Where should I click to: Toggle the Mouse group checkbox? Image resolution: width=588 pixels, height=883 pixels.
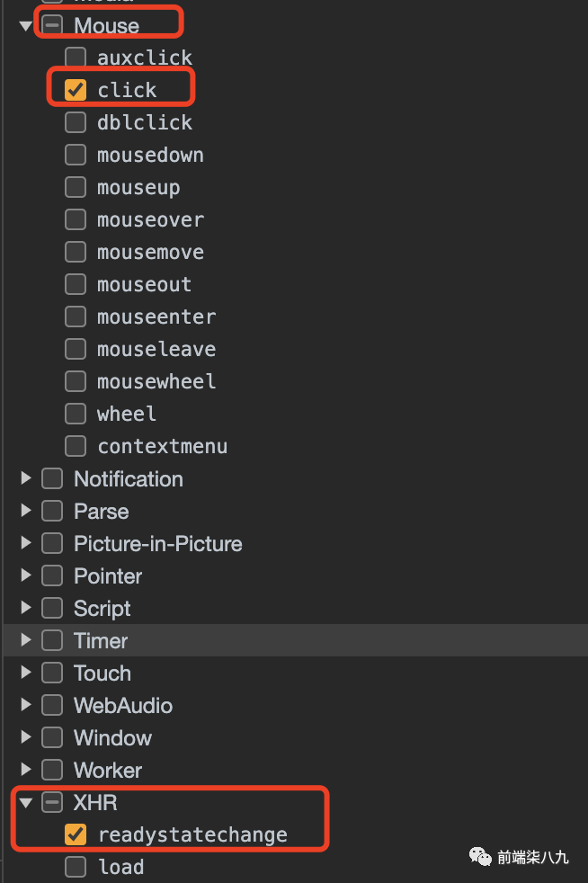point(52,25)
